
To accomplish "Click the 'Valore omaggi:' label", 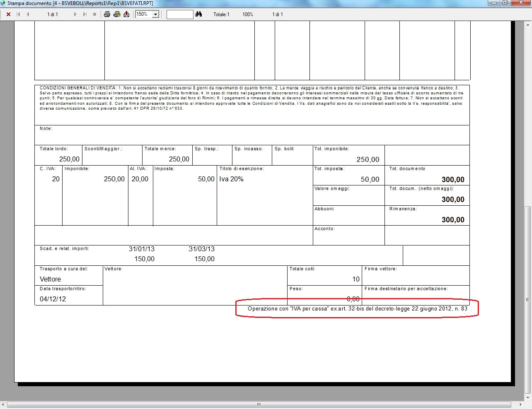I will pos(332,189).
